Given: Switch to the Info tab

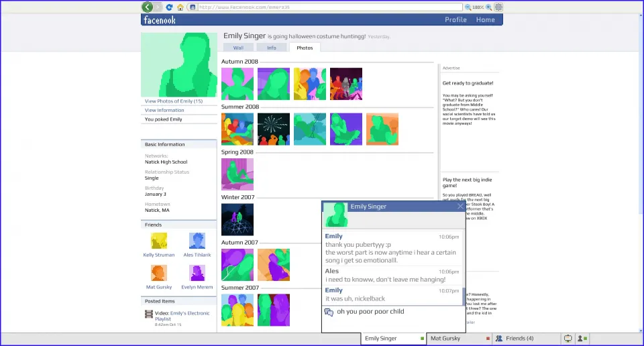Looking at the screenshot, I should point(272,48).
